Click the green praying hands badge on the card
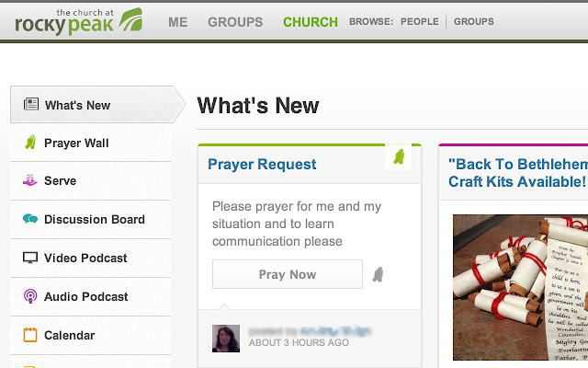 pos(399,157)
